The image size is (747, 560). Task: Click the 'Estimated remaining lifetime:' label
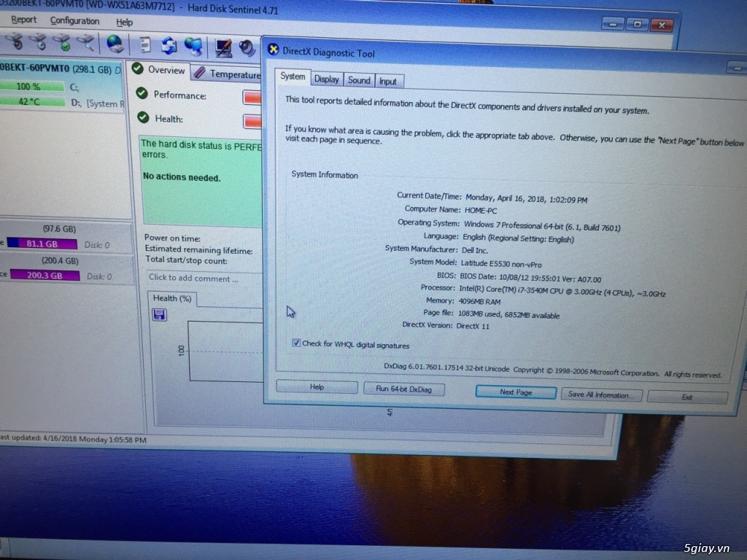click(198, 249)
